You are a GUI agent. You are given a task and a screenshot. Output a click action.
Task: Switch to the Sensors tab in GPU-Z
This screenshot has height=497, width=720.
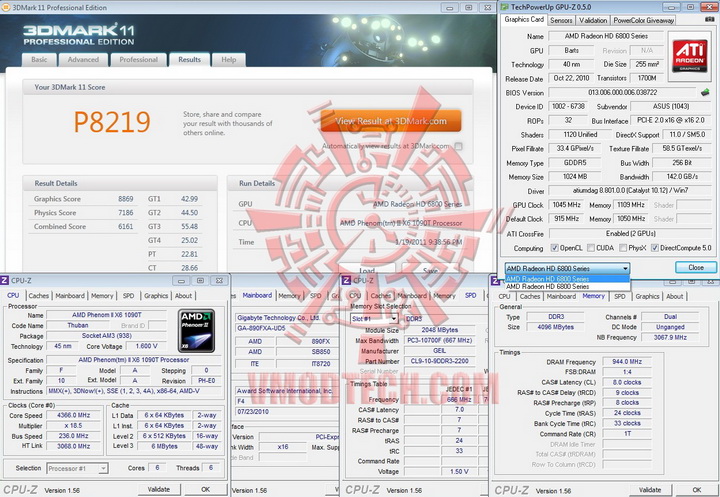[x=561, y=20]
